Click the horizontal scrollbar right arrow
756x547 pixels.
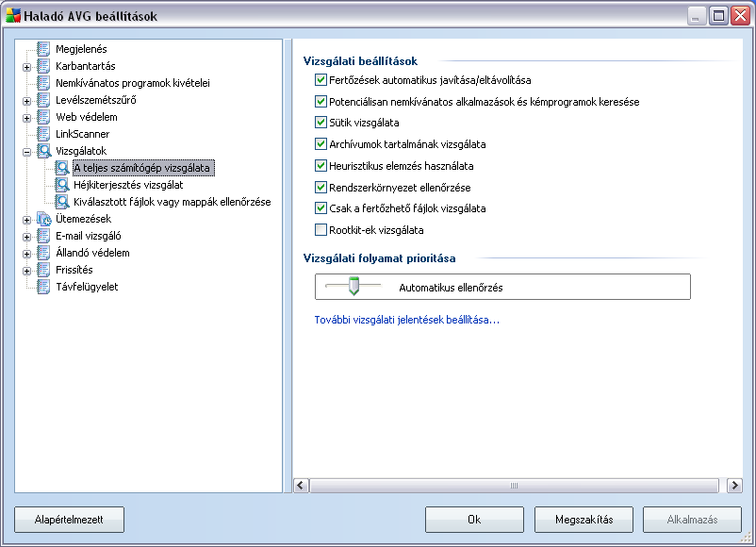click(x=734, y=486)
